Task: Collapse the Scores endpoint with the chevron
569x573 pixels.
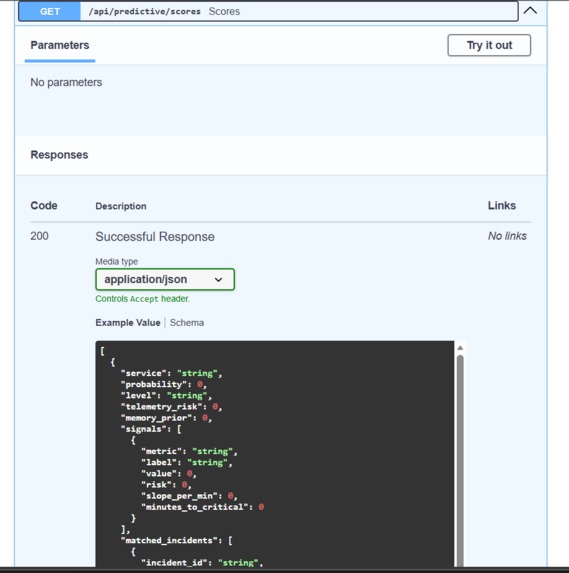Action: click(x=530, y=11)
